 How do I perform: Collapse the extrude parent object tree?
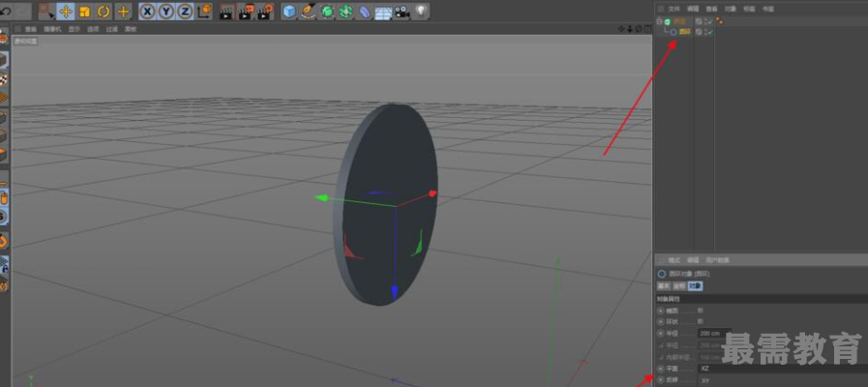[x=659, y=21]
